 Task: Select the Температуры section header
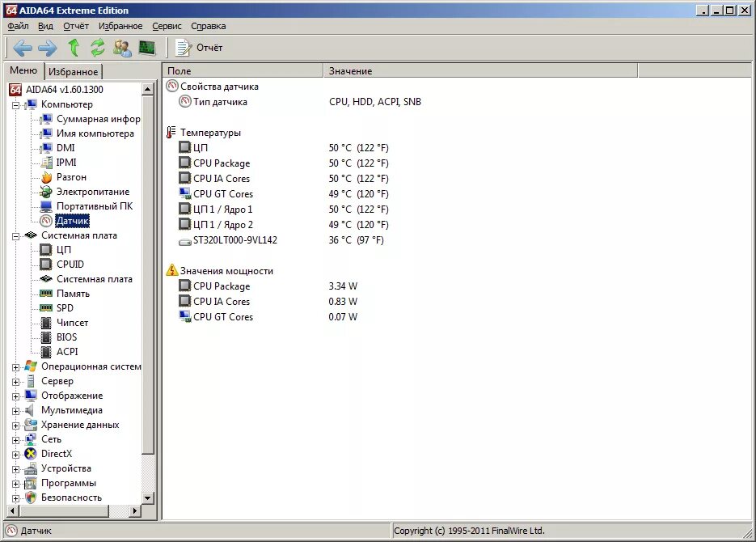pyautogui.click(x=204, y=133)
